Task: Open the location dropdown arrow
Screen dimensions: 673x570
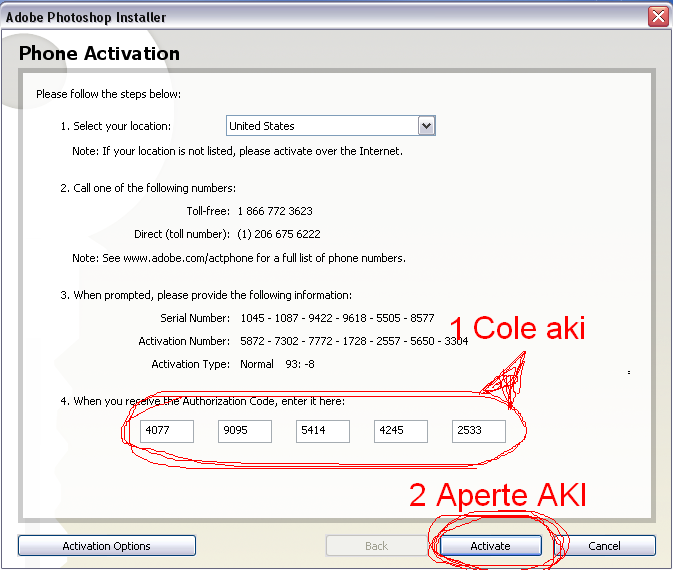Action: pos(426,126)
